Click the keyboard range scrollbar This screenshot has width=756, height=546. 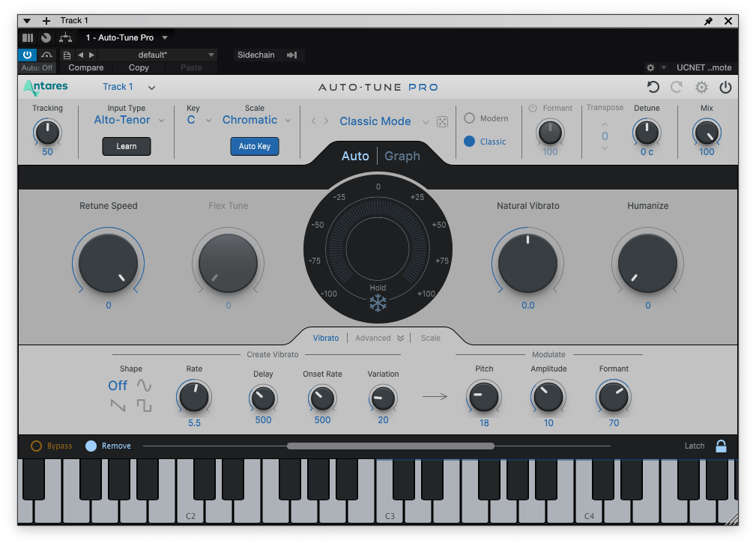390,446
